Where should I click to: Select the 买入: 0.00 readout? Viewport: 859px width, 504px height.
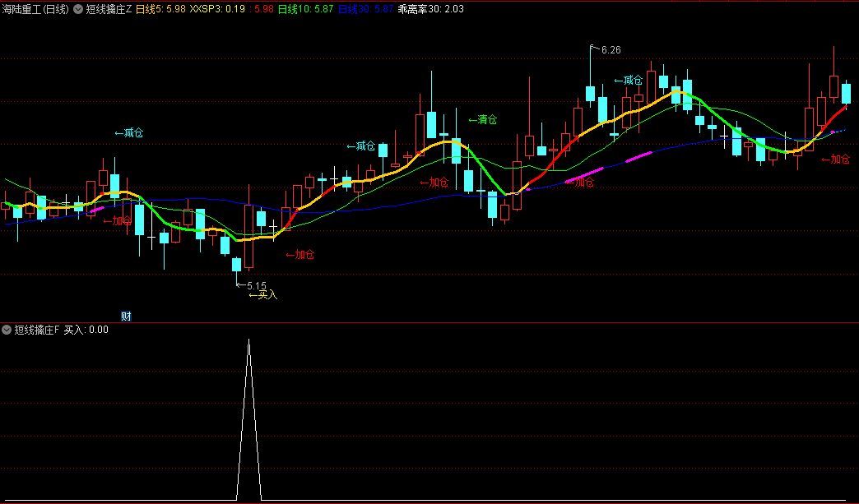coord(86,330)
